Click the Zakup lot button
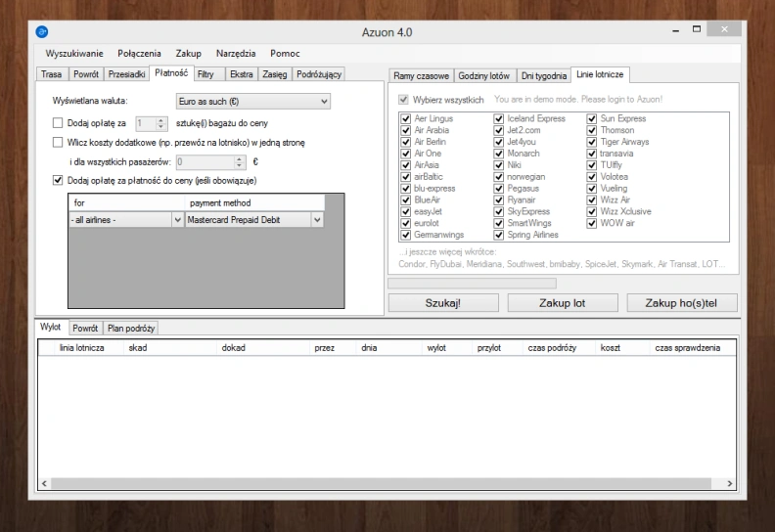Viewport: 775px width, 532px height. click(563, 303)
